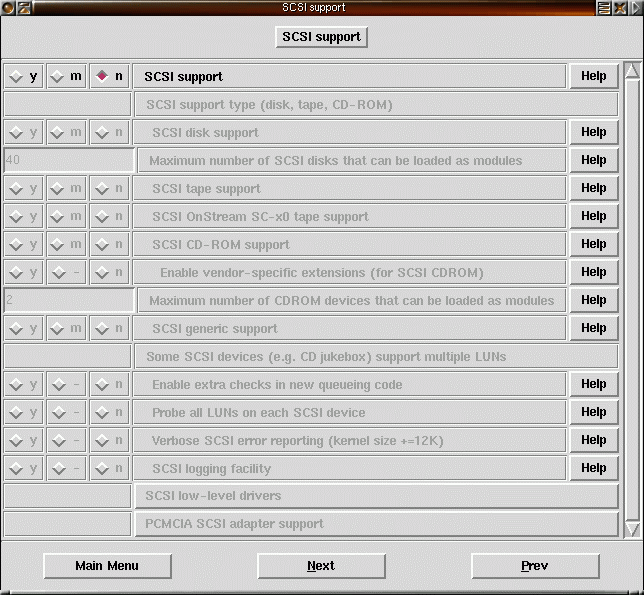Click the scrollbar down arrow
The image size is (644, 595).
(631, 527)
